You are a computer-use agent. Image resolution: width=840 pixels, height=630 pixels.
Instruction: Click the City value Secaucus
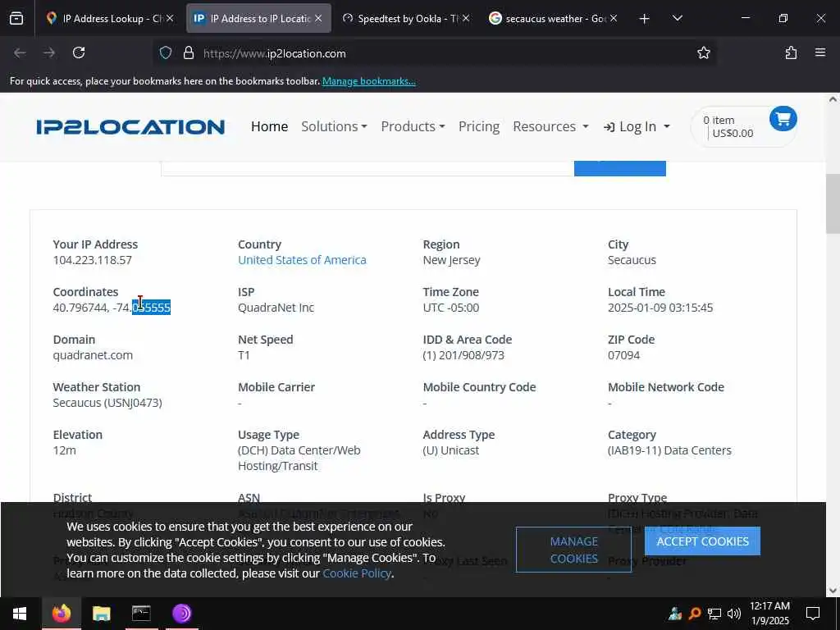pyautogui.click(x=632, y=260)
